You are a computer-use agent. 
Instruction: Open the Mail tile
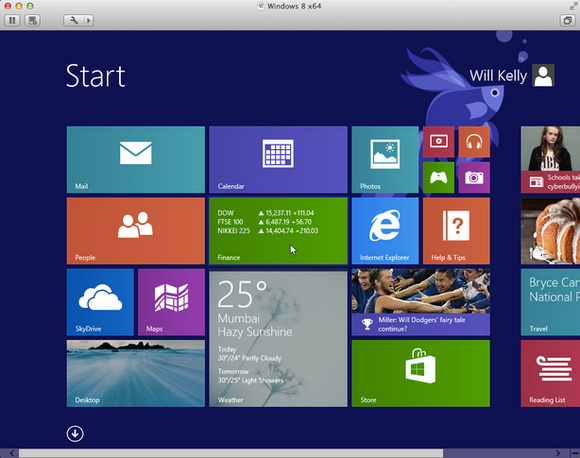click(x=135, y=159)
